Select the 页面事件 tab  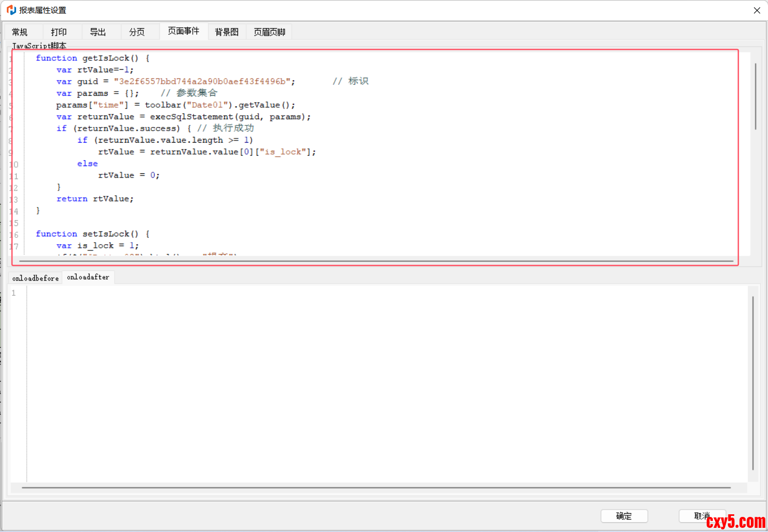[x=183, y=31]
